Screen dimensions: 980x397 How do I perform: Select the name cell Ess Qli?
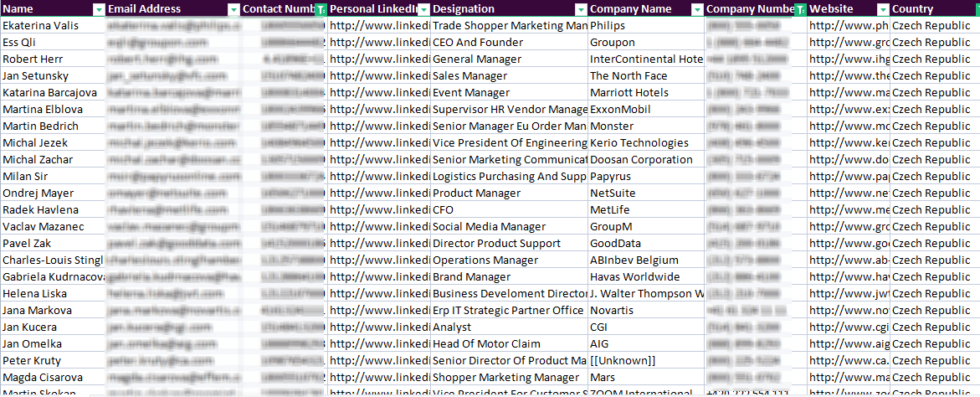pyautogui.click(x=53, y=43)
